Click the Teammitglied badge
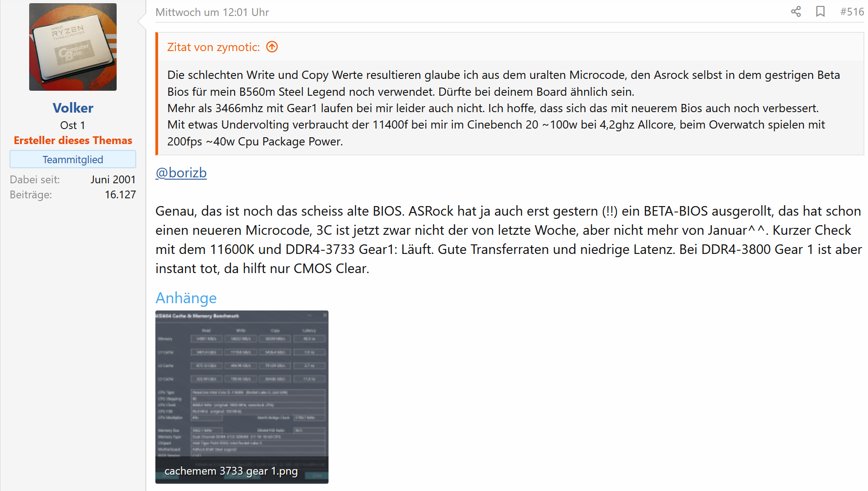Screen dimensions: 868x491 (x=73, y=160)
